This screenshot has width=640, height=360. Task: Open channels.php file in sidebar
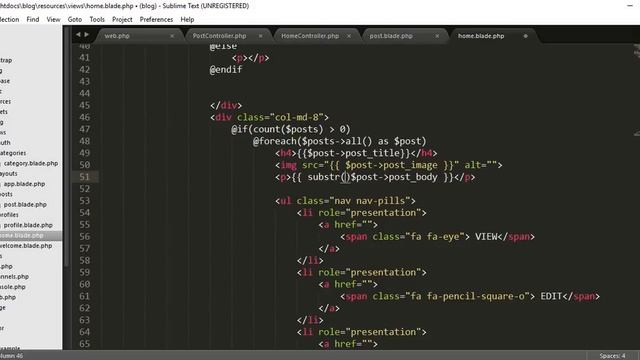(14, 277)
